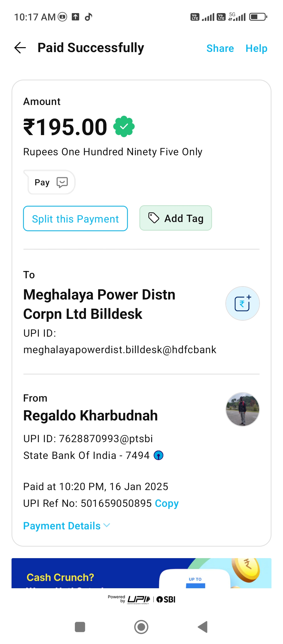
Task: Tap the back arrow icon
Action: 20,48
